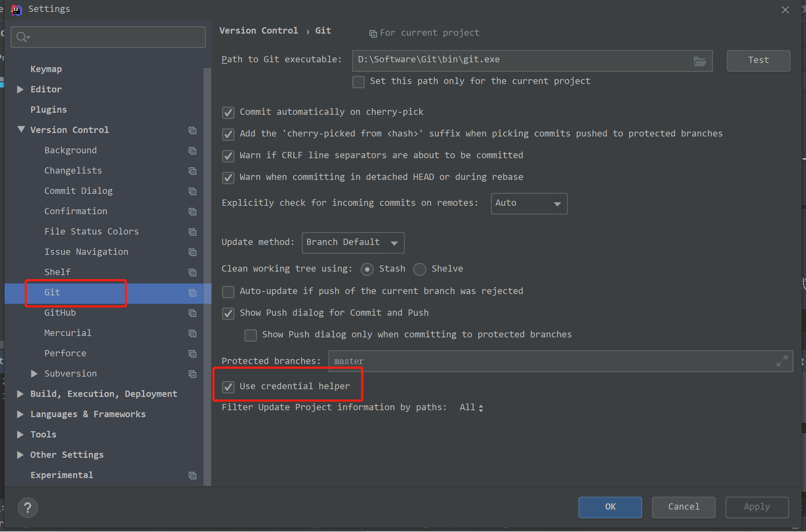Expand Languages & Frameworks section
The image size is (806, 532).
20,414
